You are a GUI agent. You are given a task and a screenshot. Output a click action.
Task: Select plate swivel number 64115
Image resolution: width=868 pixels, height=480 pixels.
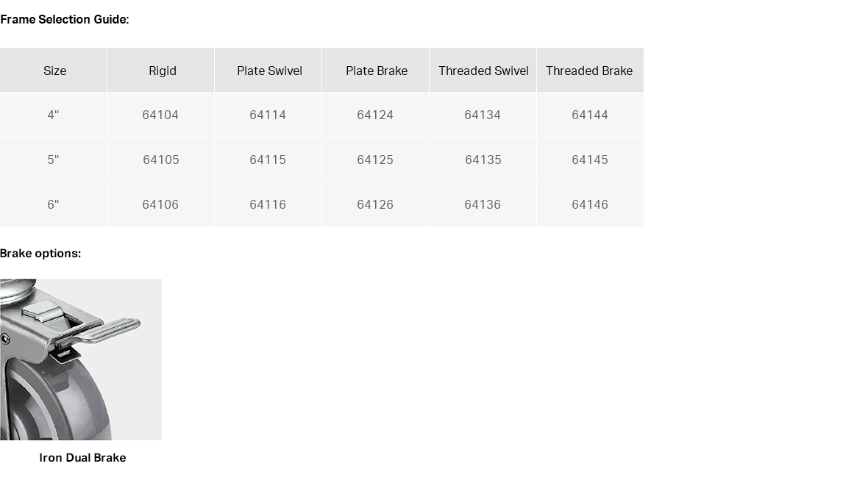click(x=268, y=160)
